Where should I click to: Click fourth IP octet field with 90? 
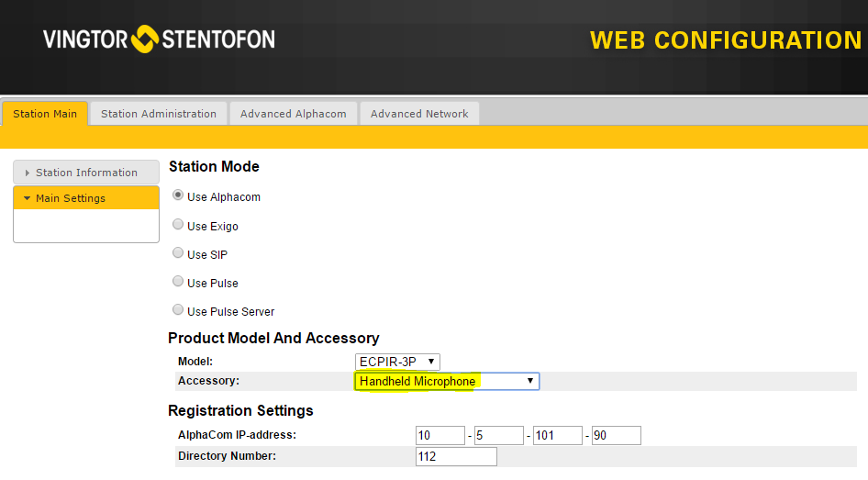[x=617, y=435]
